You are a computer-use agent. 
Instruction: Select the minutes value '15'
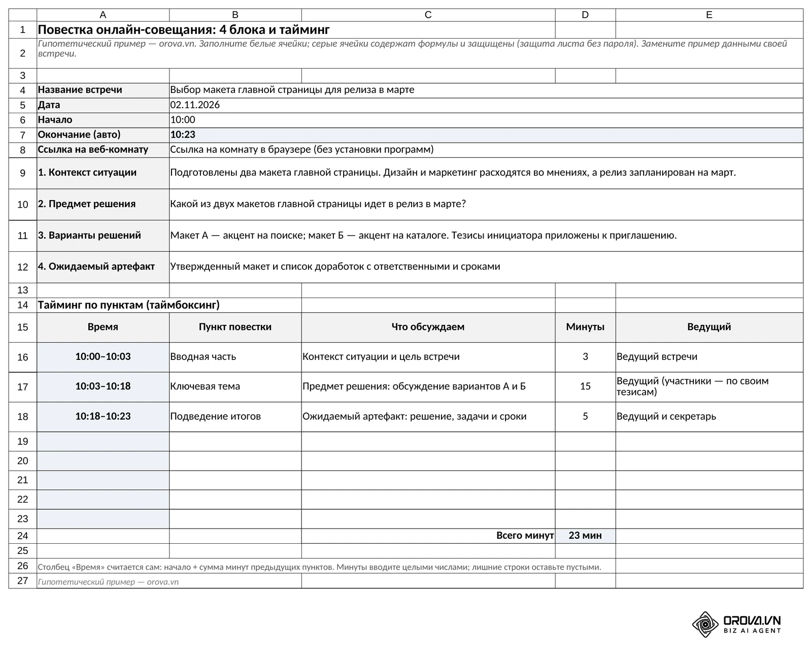tap(585, 387)
